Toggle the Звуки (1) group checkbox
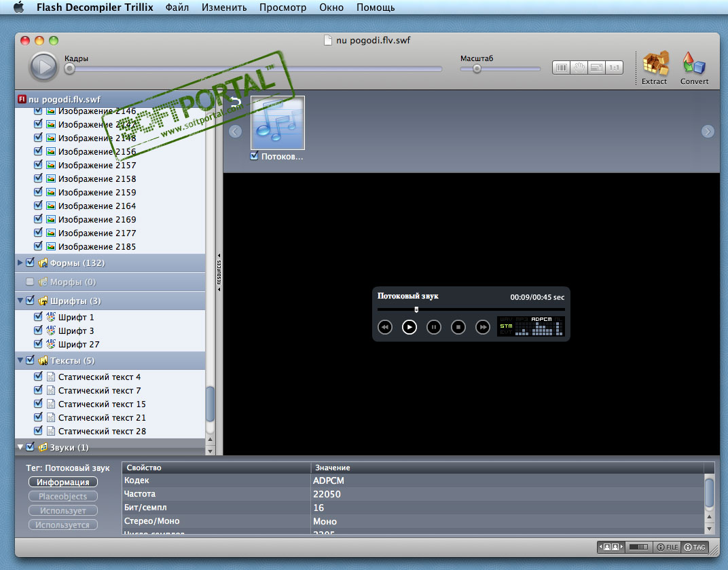 tap(30, 447)
